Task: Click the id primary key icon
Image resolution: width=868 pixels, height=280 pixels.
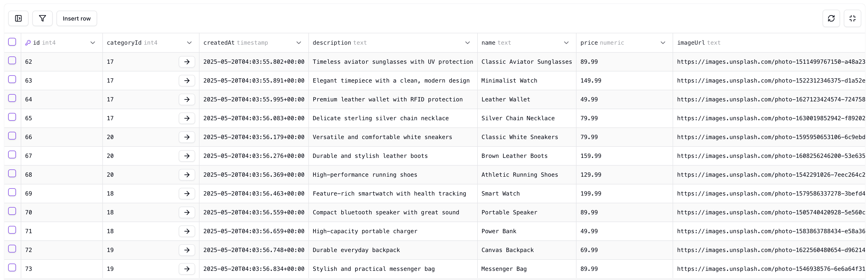Action: [28, 43]
